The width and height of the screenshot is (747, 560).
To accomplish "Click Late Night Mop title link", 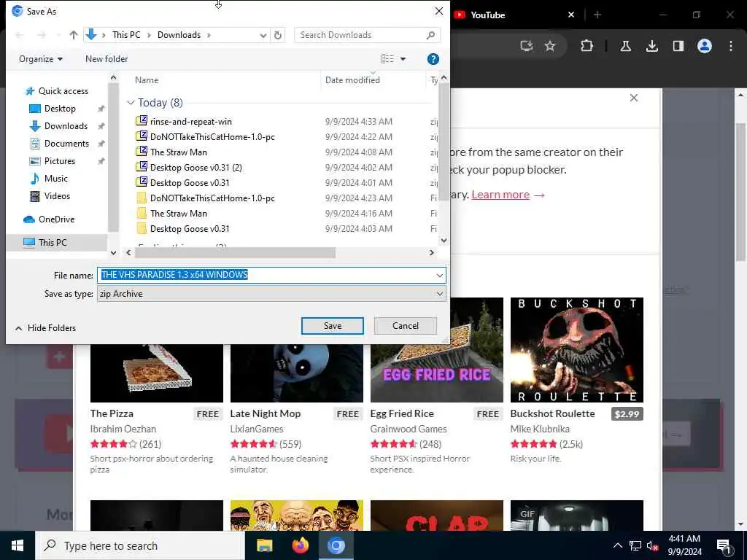I will pos(266,413).
